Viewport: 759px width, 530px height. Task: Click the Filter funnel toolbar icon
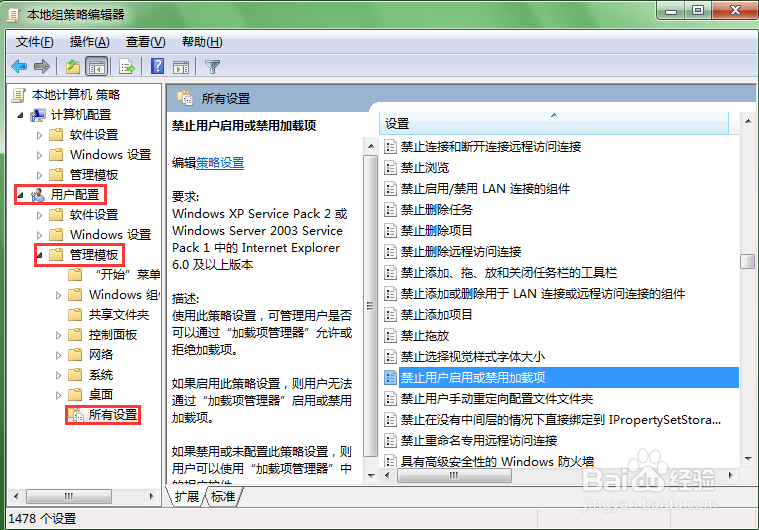pyautogui.click(x=213, y=67)
